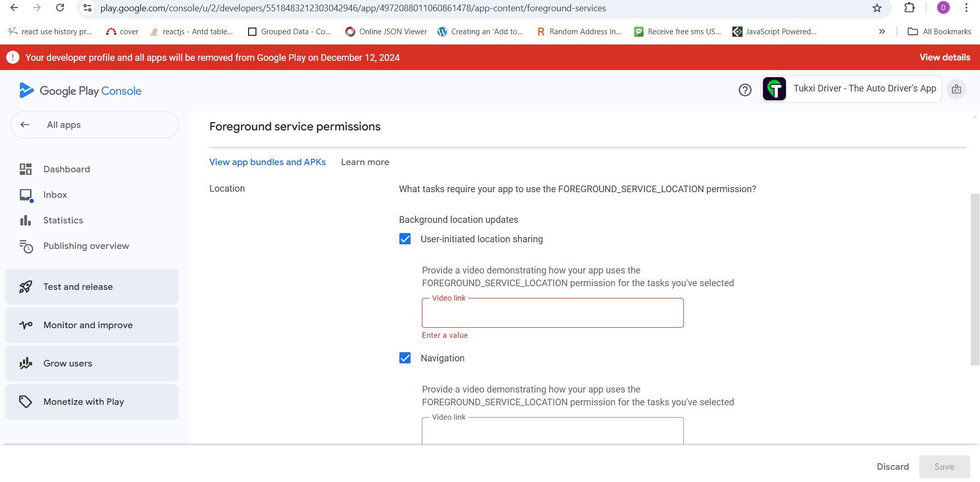Expand the Grow users section
Image resolution: width=980 pixels, height=482 pixels.
[x=92, y=363]
